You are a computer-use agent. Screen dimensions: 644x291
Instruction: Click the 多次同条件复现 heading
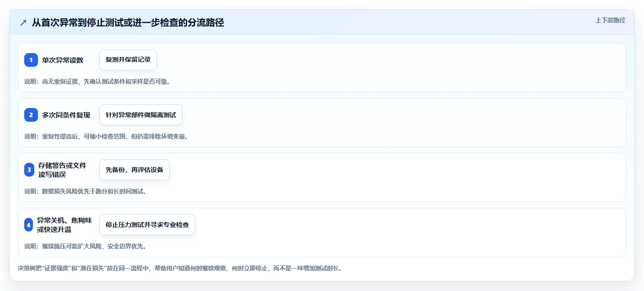click(x=66, y=115)
